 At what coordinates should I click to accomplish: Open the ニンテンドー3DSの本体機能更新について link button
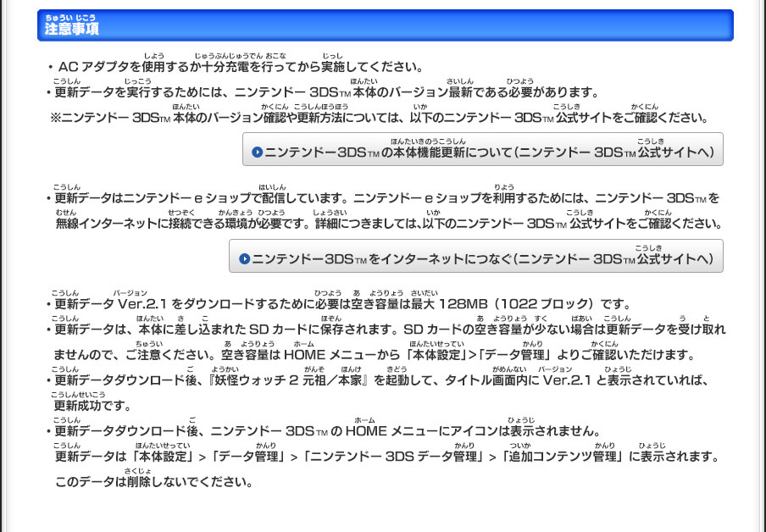pyautogui.click(x=483, y=149)
